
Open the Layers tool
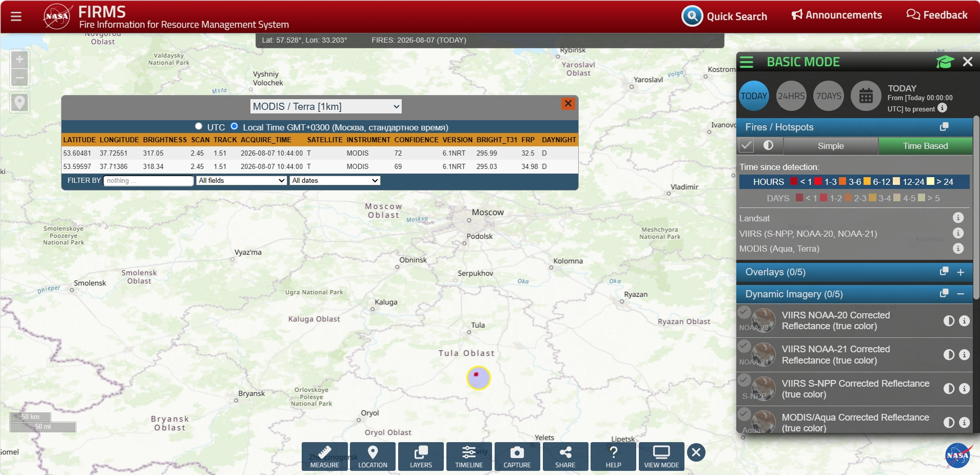click(421, 457)
